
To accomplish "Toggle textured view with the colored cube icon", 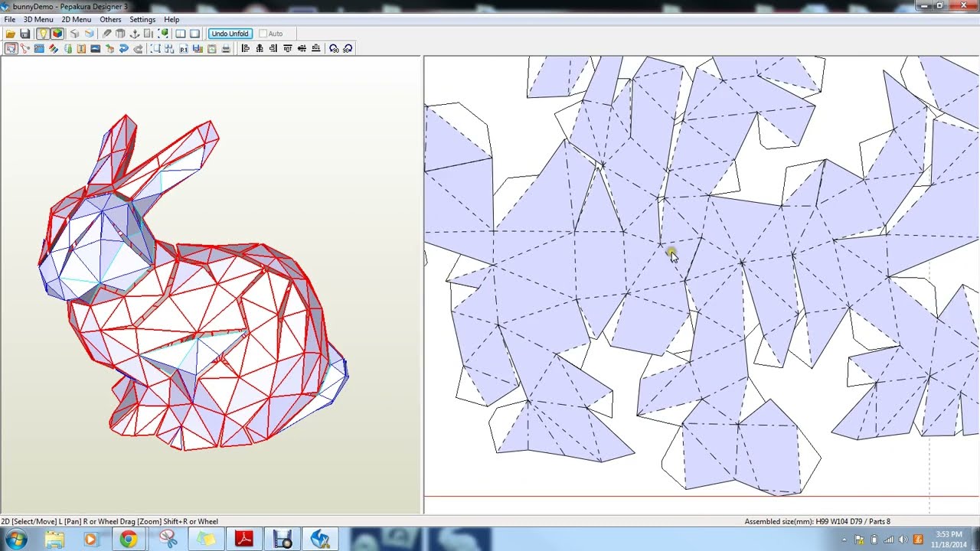I will click(57, 33).
